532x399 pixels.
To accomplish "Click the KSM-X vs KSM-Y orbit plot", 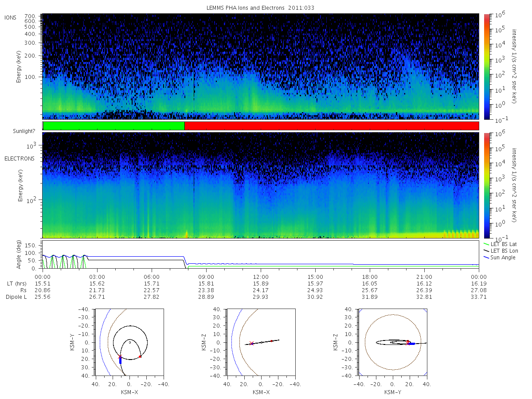I will [x=129, y=342].
